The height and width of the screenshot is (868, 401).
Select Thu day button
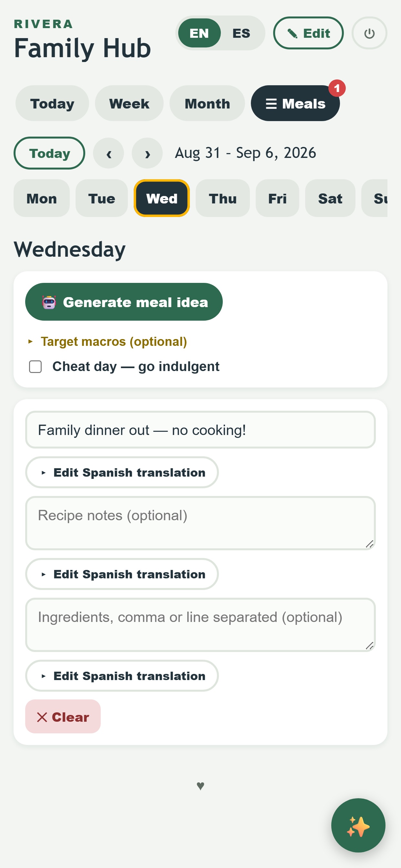pyautogui.click(x=223, y=198)
